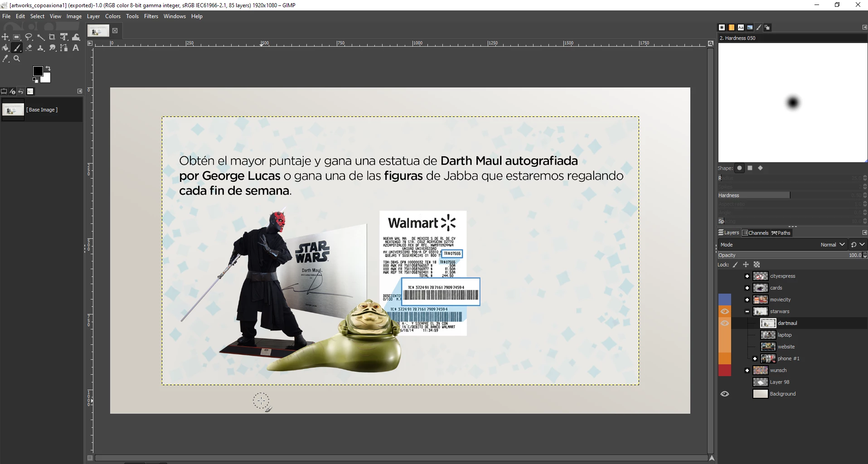This screenshot has height=464, width=868.
Task: Open the layer mode group switcher
Action: click(x=858, y=245)
